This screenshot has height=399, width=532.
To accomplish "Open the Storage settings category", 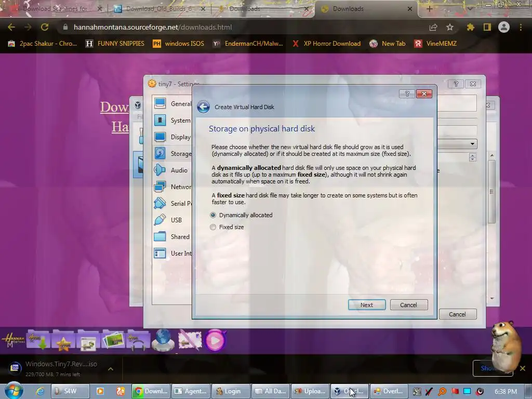I will pyautogui.click(x=172, y=153).
